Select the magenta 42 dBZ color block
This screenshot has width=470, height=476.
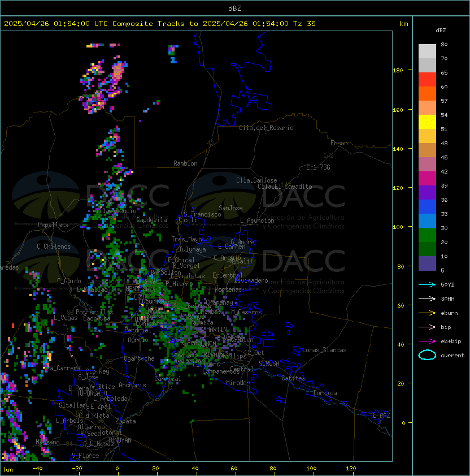point(427,179)
